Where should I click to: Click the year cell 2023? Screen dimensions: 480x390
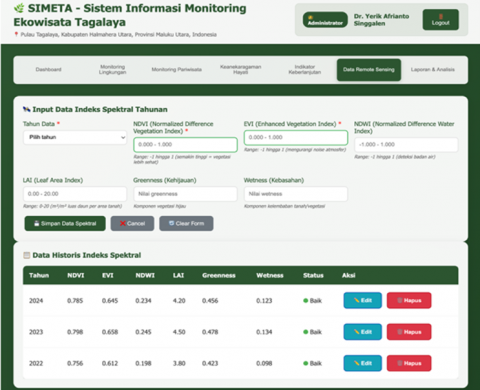36,332
